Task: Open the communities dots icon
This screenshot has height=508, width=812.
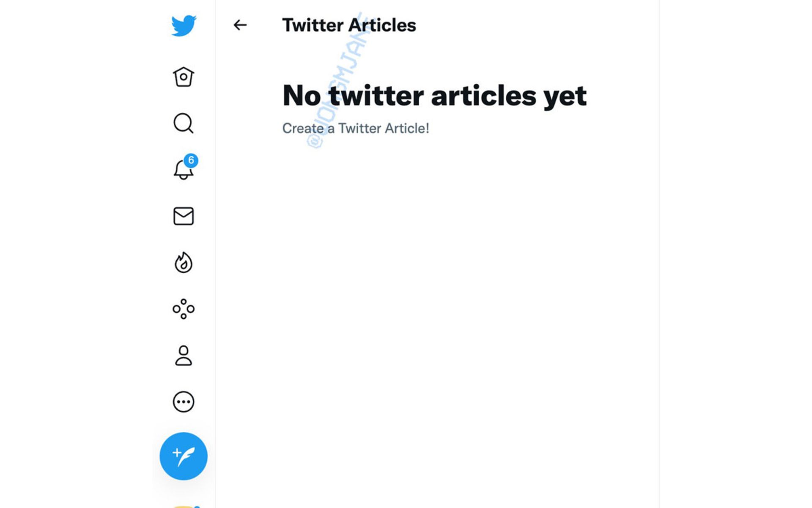Action: pyautogui.click(x=183, y=309)
